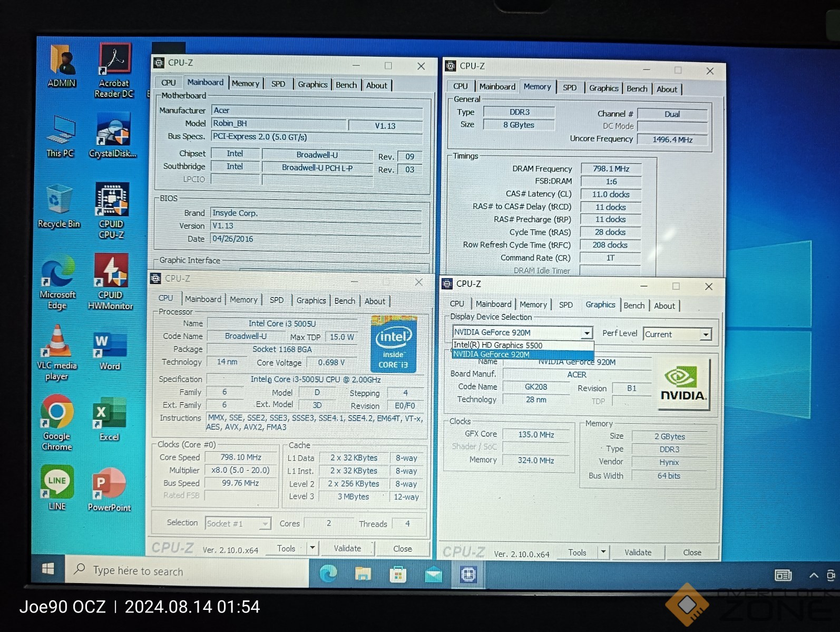Image resolution: width=840 pixels, height=632 pixels.
Task: Open the Tools dropdown arrow in the CPU tab window
Action: [312, 548]
